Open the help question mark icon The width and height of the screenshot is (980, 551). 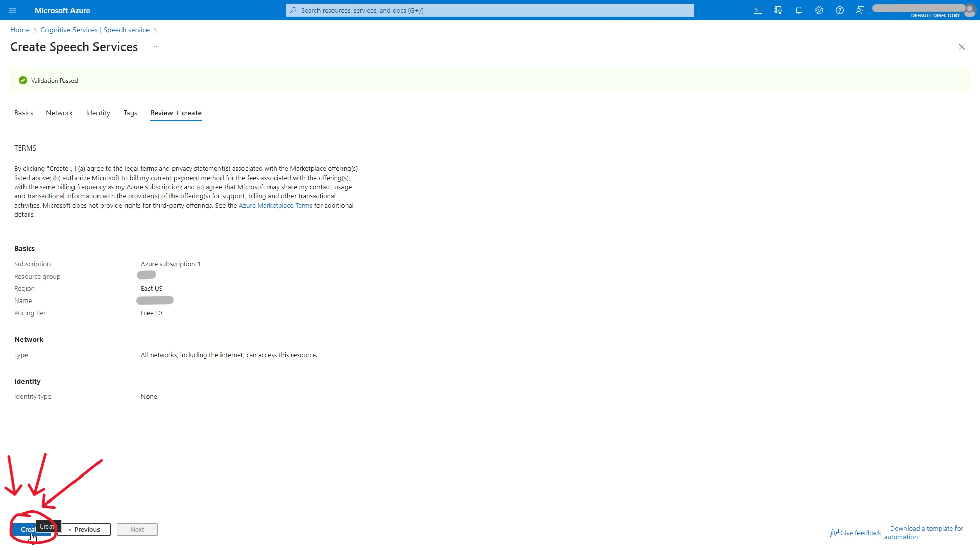(x=840, y=10)
